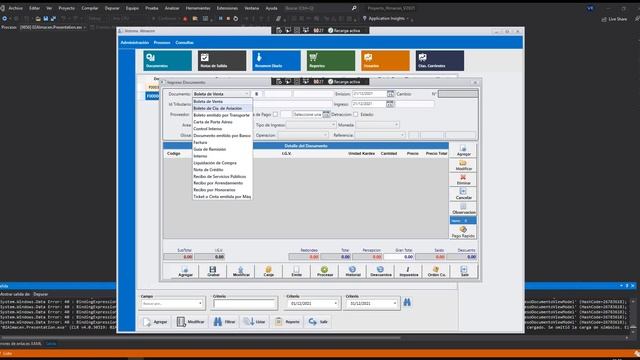
Task: Click the Agregar button in the main window footer
Action: [156, 322]
